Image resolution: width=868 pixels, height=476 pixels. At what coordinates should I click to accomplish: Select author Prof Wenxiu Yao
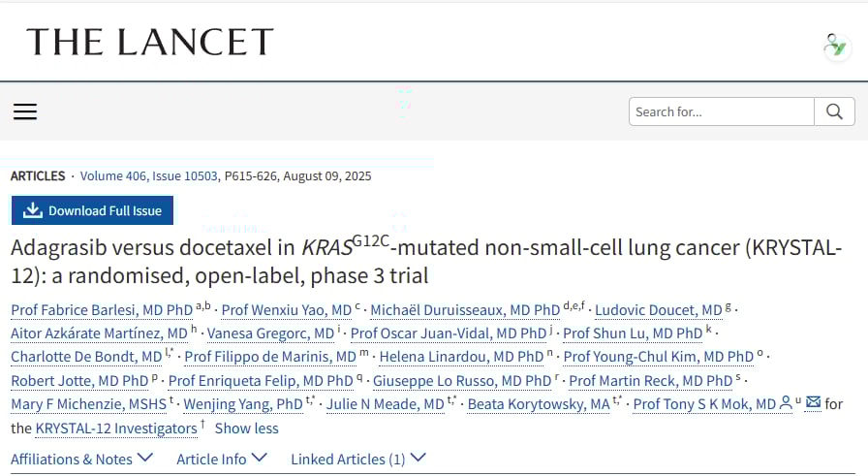[286, 310]
